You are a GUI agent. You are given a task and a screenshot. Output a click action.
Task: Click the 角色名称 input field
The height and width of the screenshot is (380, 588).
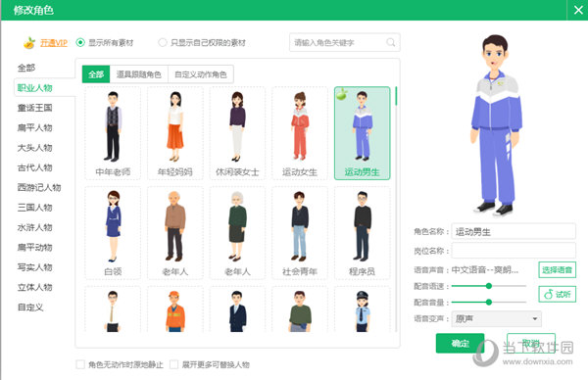click(x=514, y=231)
